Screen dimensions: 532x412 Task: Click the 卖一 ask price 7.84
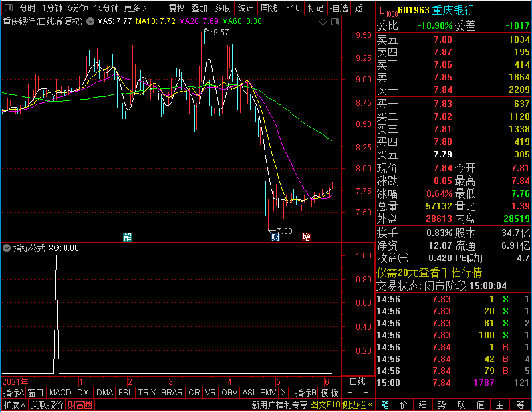(x=443, y=90)
